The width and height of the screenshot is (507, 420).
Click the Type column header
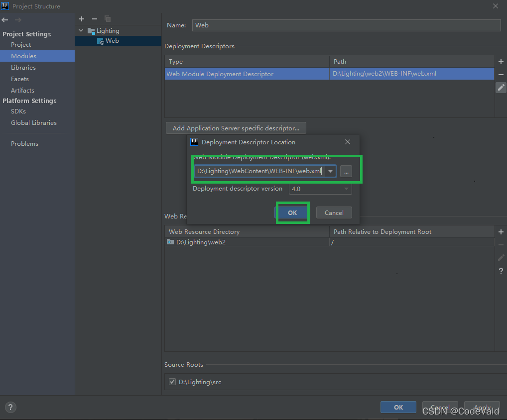pyautogui.click(x=247, y=61)
